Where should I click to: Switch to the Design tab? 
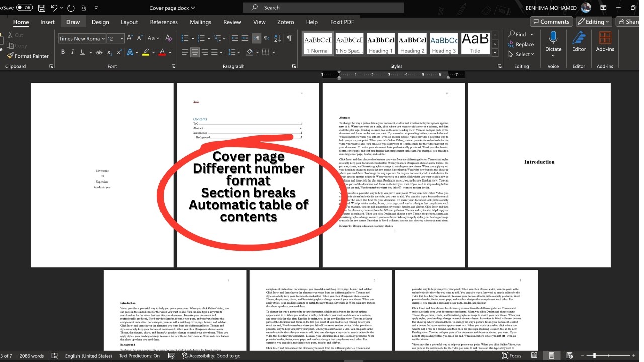pyautogui.click(x=100, y=22)
